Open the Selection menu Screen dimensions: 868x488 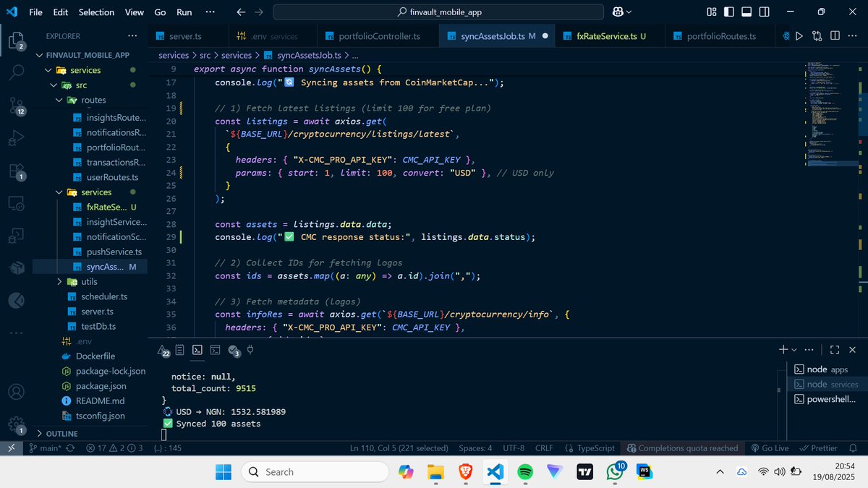coord(96,12)
